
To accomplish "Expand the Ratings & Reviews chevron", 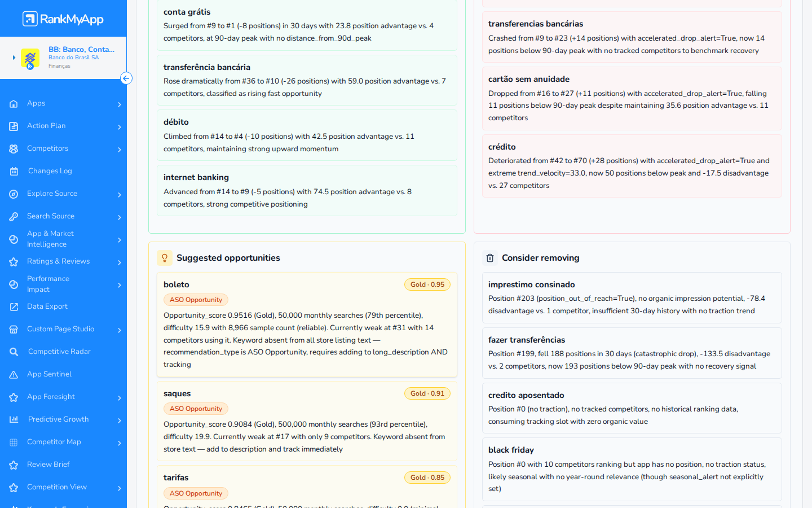I will point(120,262).
